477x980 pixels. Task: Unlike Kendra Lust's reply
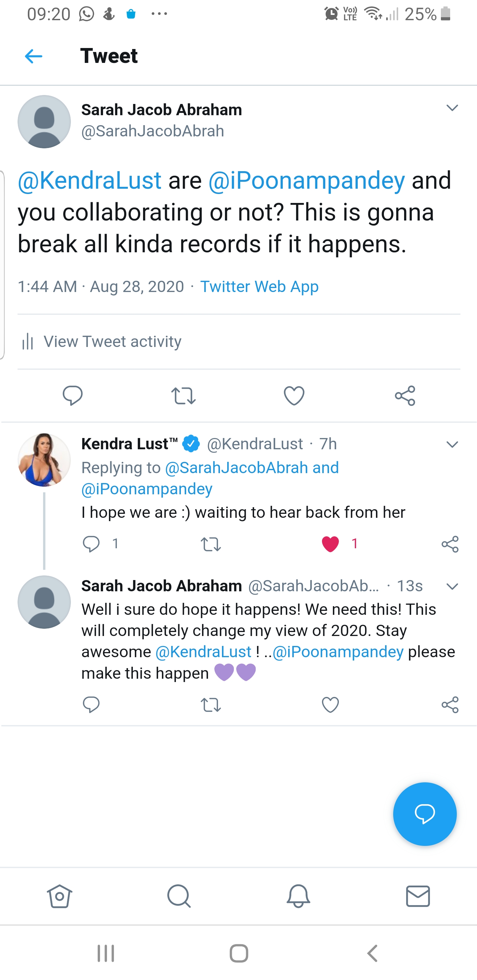pos(330,544)
